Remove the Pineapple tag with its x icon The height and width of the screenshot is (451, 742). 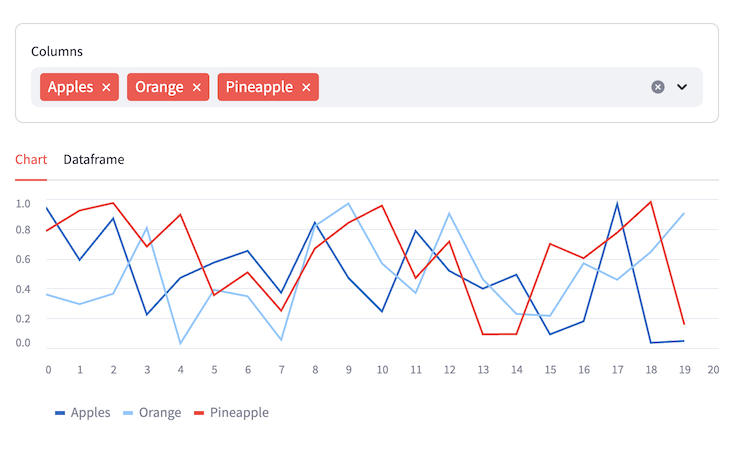click(306, 88)
